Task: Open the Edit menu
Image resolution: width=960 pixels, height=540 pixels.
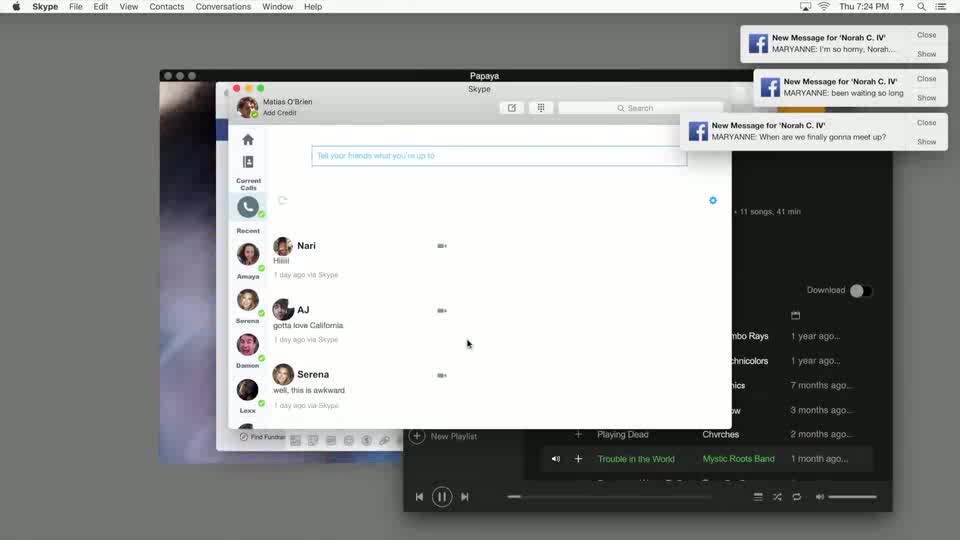Action: coord(100,7)
